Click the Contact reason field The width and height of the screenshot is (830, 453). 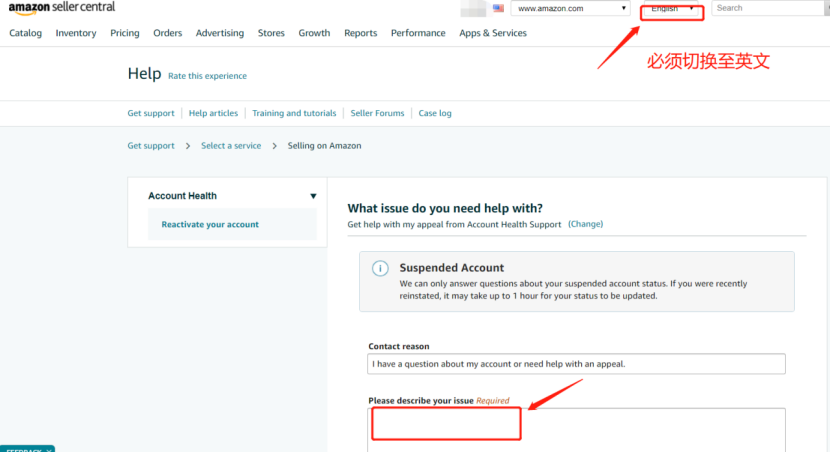click(x=576, y=364)
